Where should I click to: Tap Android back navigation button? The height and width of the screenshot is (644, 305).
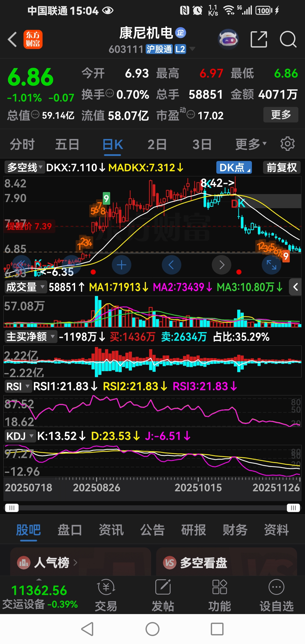(87, 629)
